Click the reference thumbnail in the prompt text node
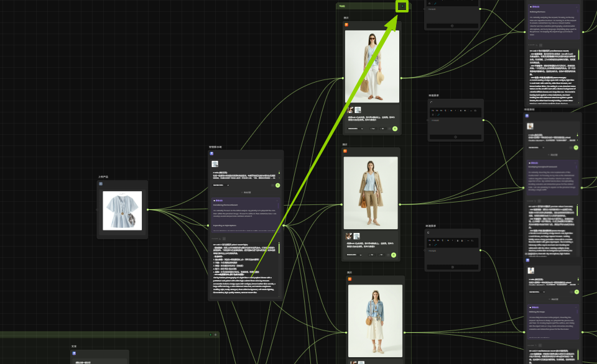This screenshot has width=597, height=364. 215,164
